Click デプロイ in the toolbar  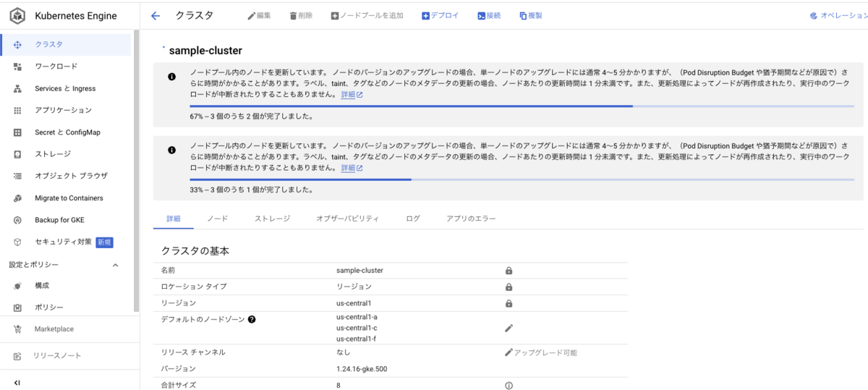440,15
